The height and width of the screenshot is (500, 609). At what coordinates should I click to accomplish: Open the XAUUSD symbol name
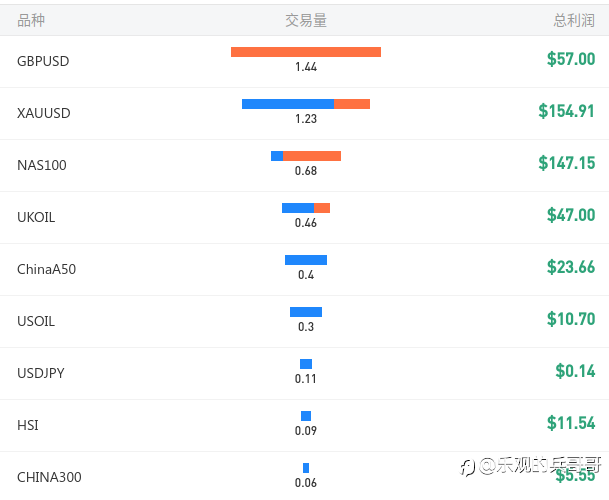click(44, 113)
